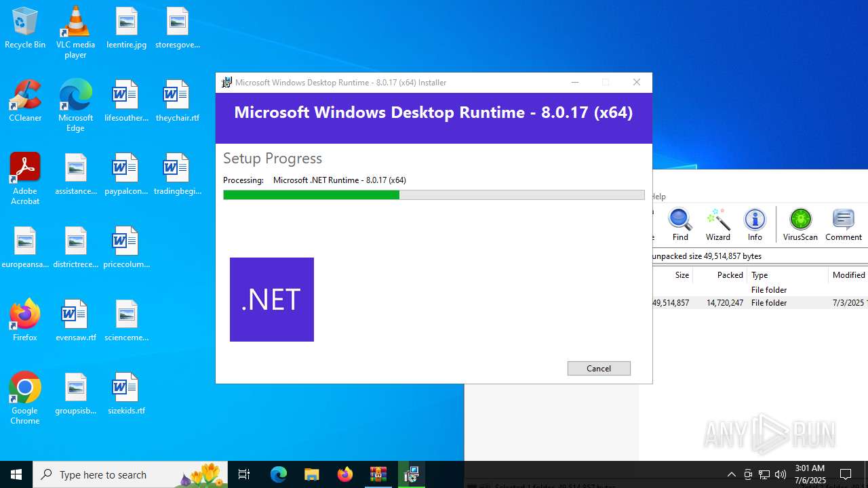This screenshot has height=488, width=868.
Task: Run VirusScan in WinRAR
Action: [x=800, y=225]
